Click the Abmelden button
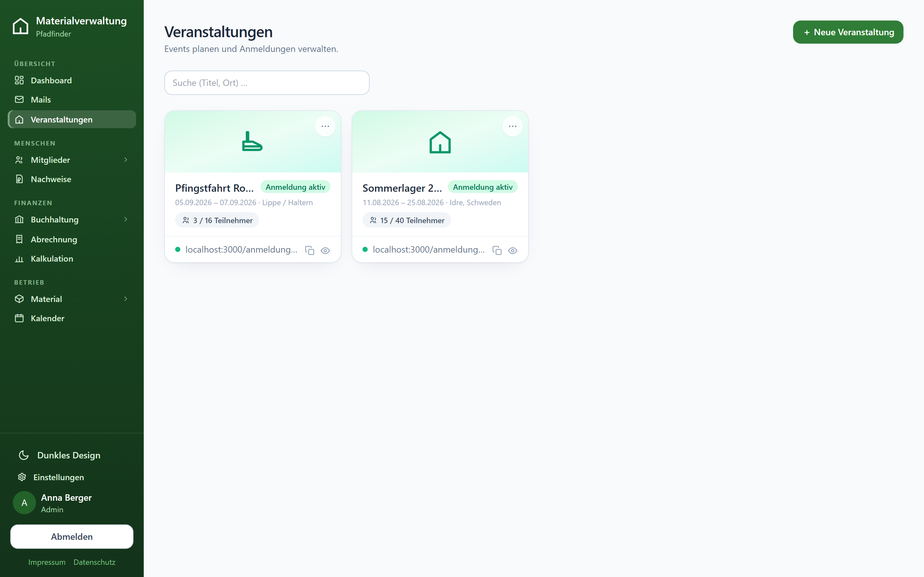This screenshot has height=577, width=924. click(x=72, y=537)
